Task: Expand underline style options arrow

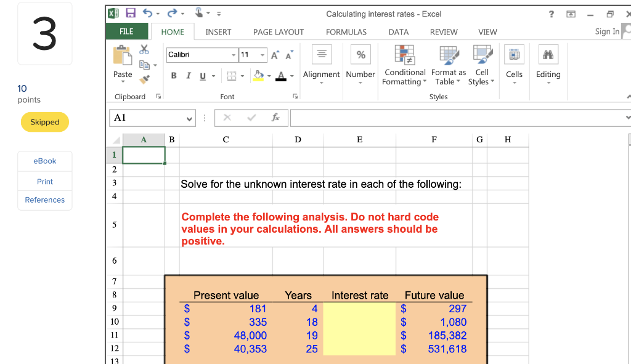Action: click(x=213, y=76)
